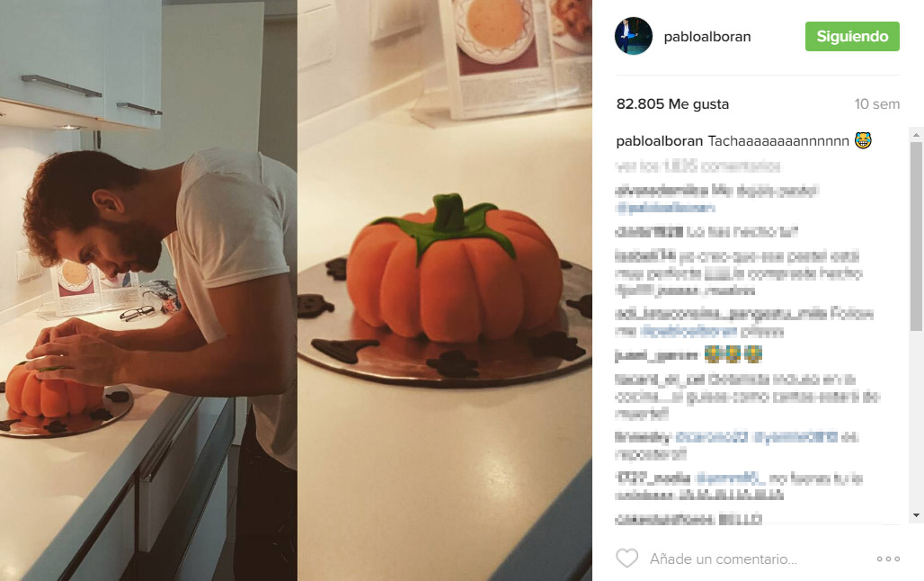Click the pabloalboran name in caption

point(660,141)
